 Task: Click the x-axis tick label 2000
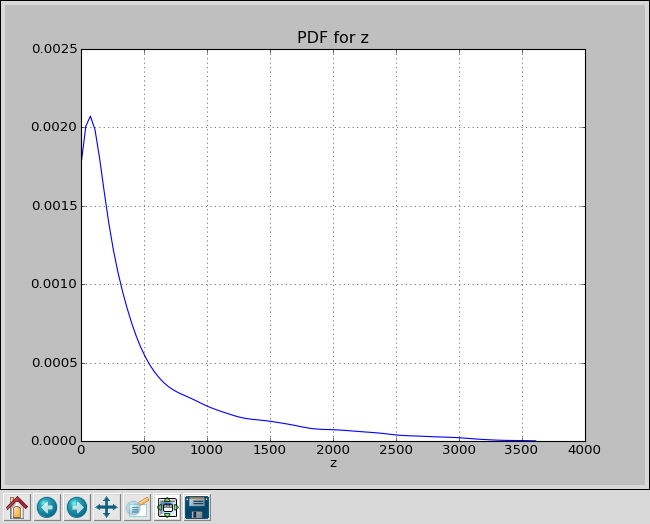[x=333, y=450]
